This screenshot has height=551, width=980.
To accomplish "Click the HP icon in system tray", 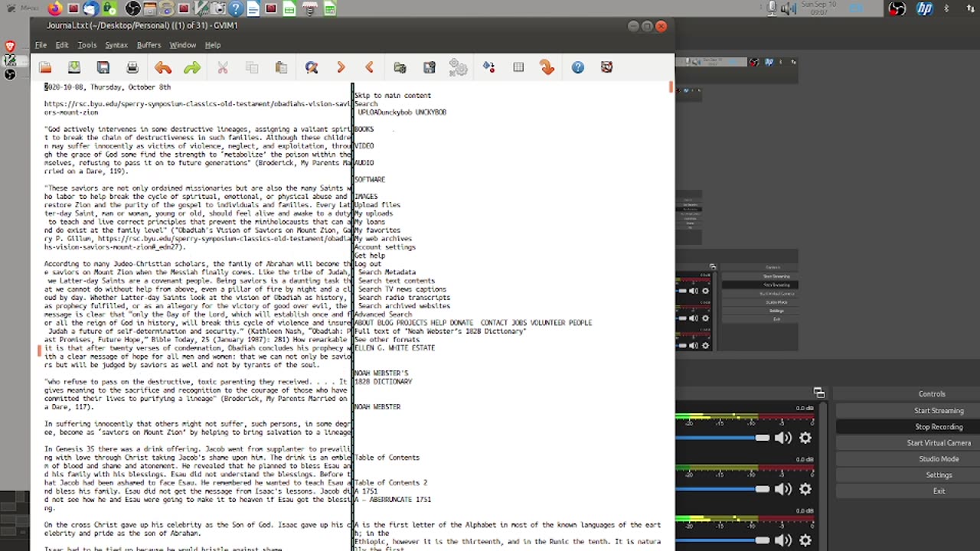I will coord(925,9).
